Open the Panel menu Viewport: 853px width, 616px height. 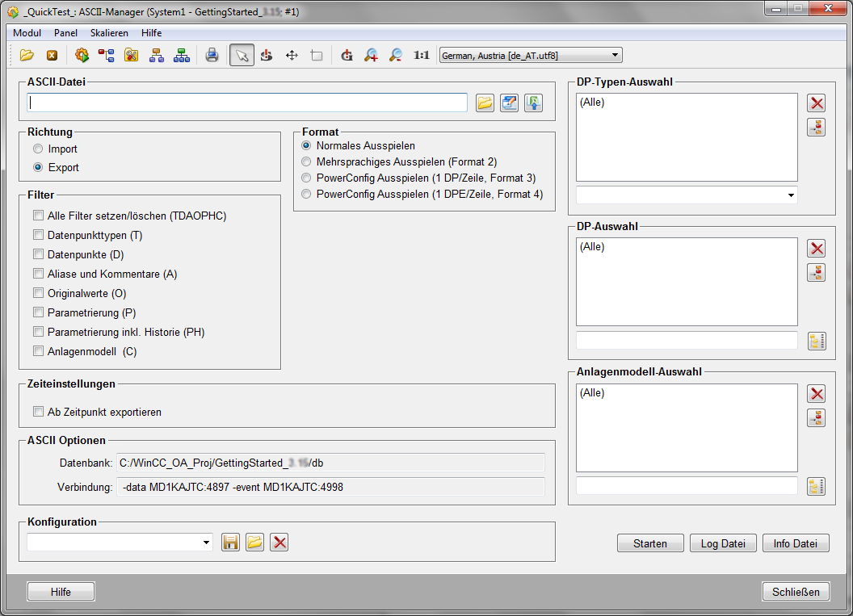click(x=65, y=33)
